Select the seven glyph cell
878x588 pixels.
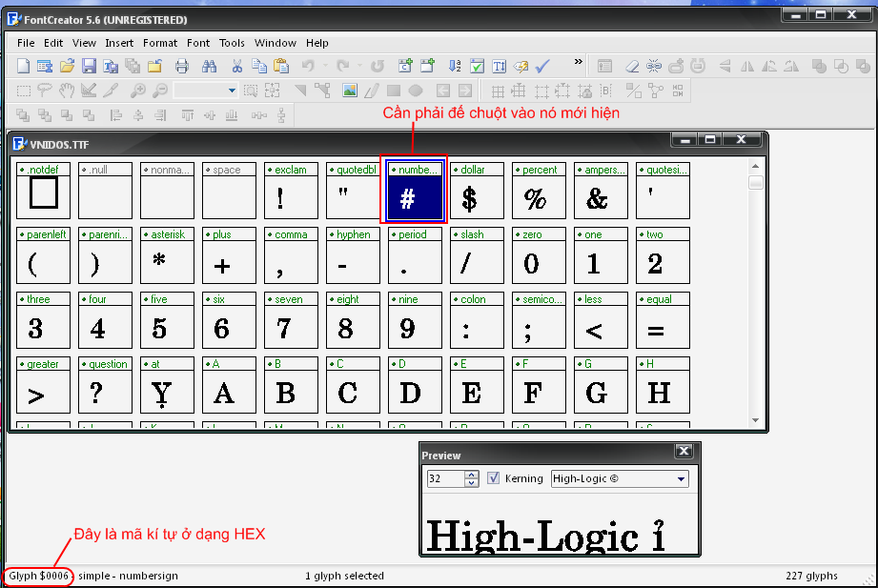pyautogui.click(x=291, y=320)
